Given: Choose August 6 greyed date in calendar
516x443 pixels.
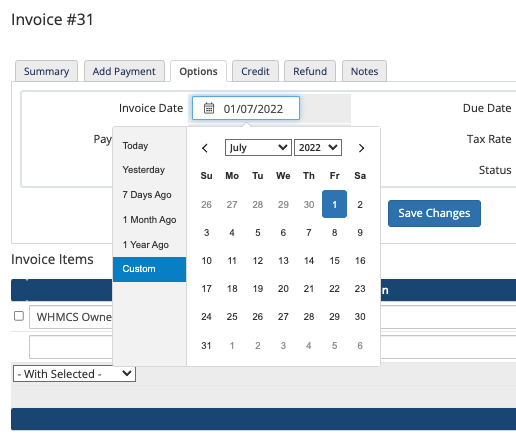Looking at the screenshot, I should click(x=360, y=346).
